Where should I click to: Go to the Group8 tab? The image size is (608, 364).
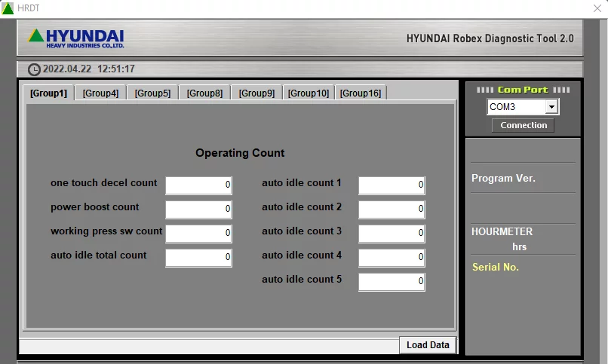pyautogui.click(x=204, y=93)
